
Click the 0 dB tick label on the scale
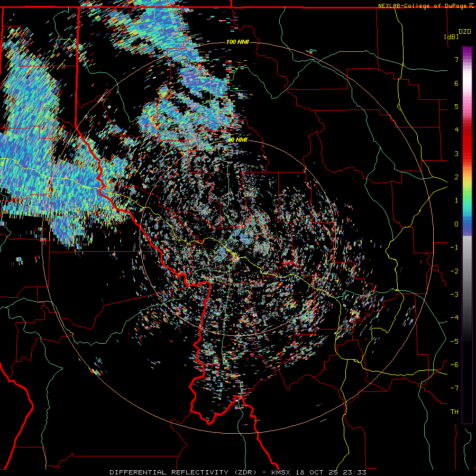[456, 224]
